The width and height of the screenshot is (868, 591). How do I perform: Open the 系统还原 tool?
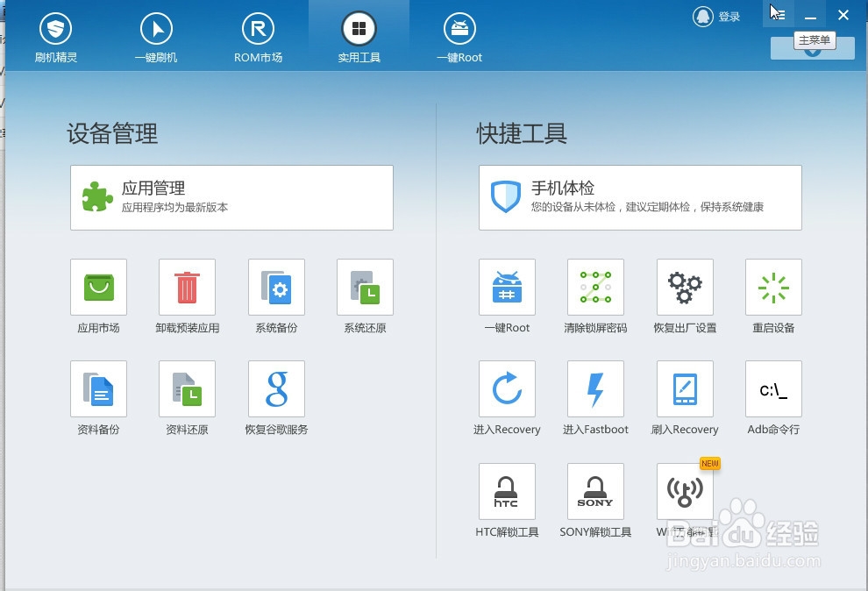[365, 288]
